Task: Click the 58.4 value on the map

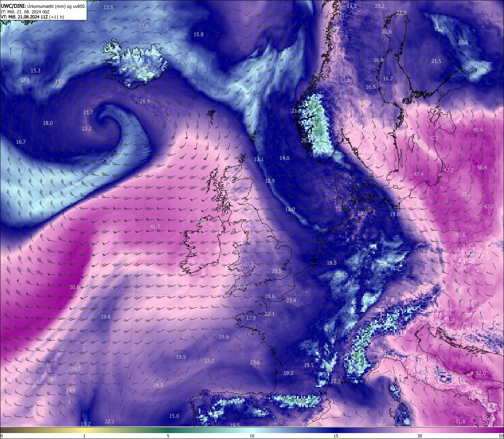Action: (482, 168)
